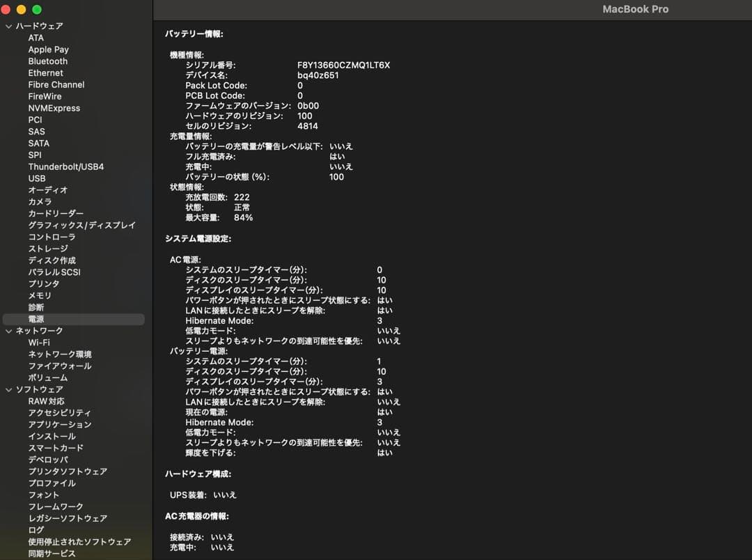
Task: Collapse the ハードウェア section in sidebar
Action: click(x=8, y=26)
